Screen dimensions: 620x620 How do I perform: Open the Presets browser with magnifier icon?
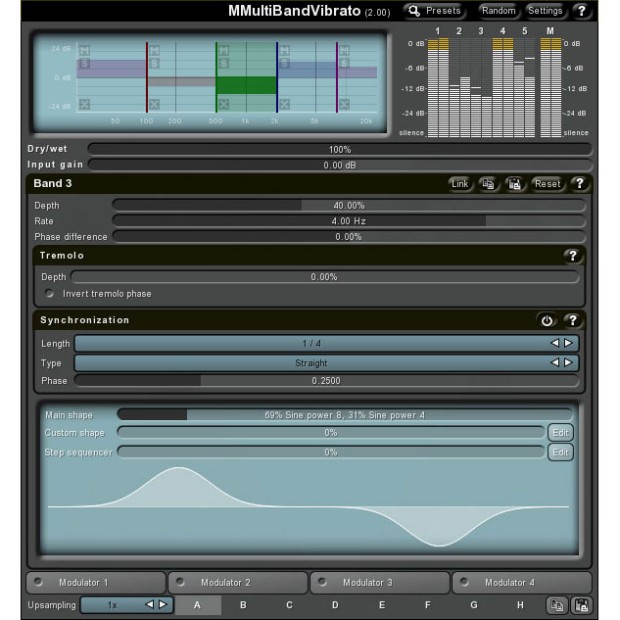pos(435,11)
